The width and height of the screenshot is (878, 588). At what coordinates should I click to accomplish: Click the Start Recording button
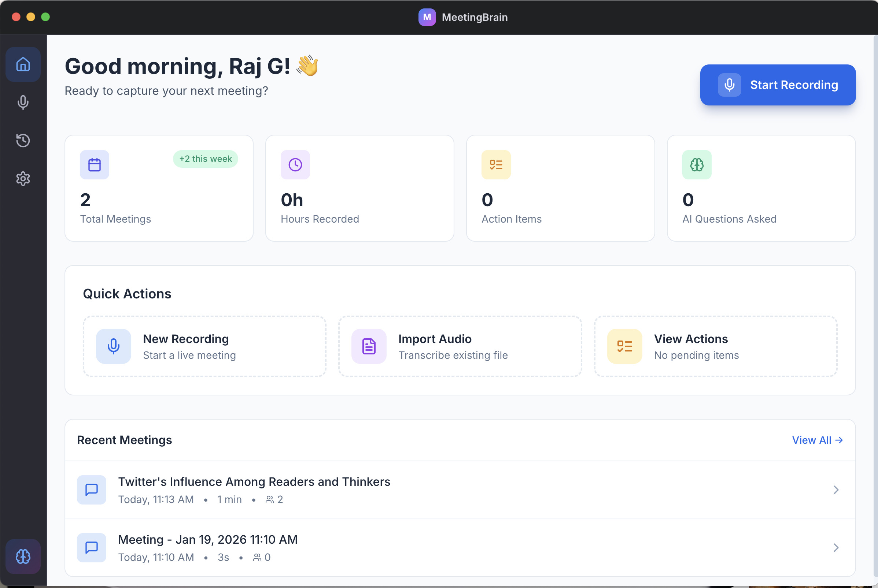[x=778, y=85]
